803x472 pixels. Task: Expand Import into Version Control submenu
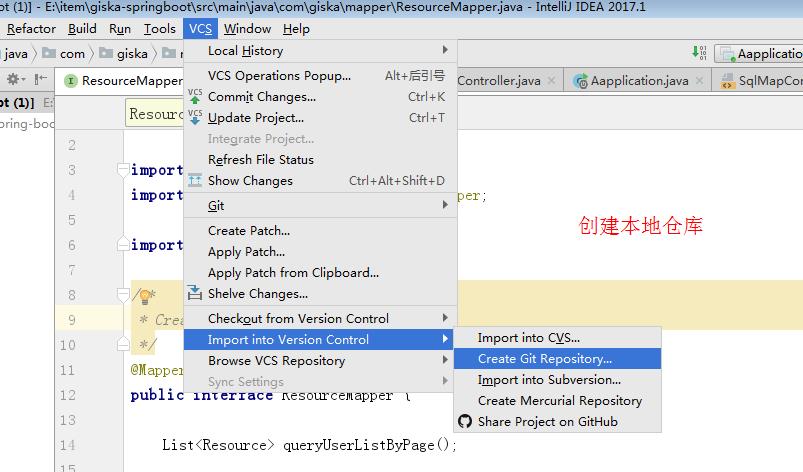pyautogui.click(x=319, y=339)
